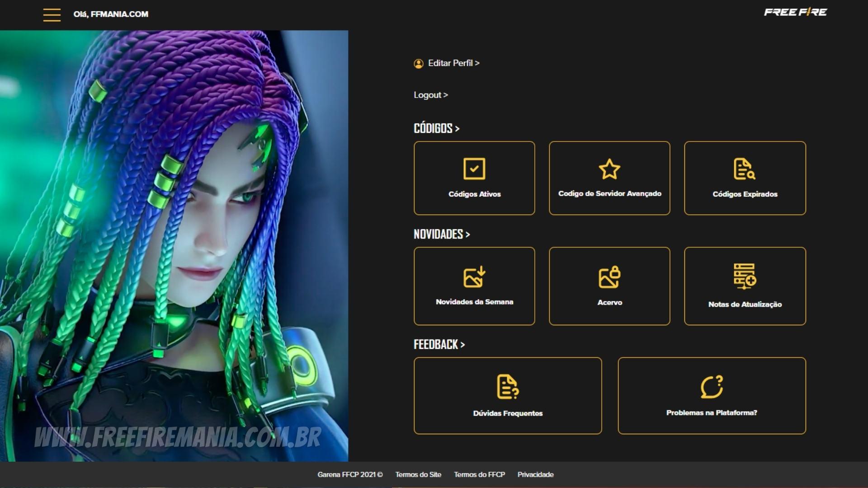868x488 pixels.
Task: Click the purple-haired character artwork
Action: click(174, 246)
